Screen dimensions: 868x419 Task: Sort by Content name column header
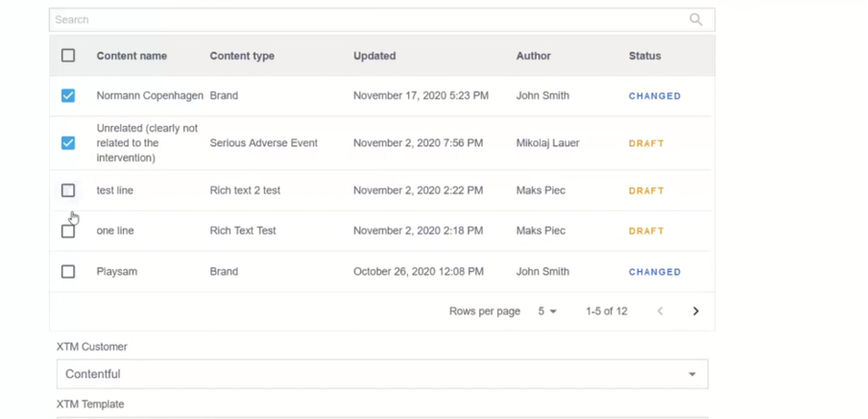click(132, 56)
